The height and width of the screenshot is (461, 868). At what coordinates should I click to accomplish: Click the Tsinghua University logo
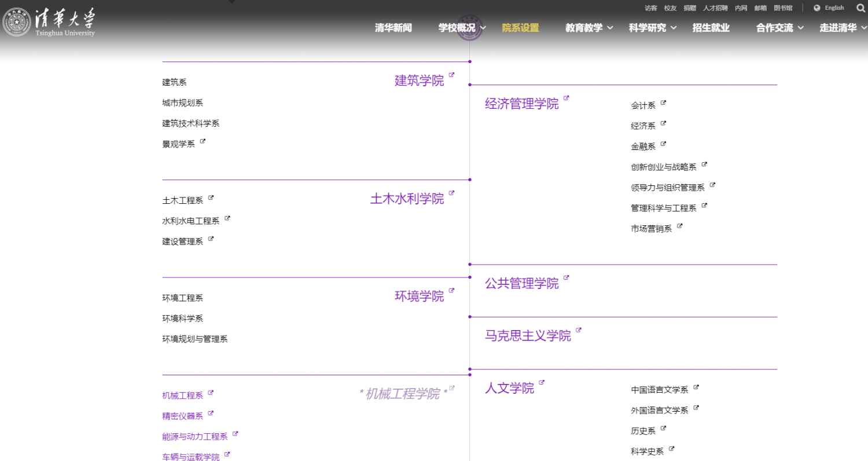point(49,22)
